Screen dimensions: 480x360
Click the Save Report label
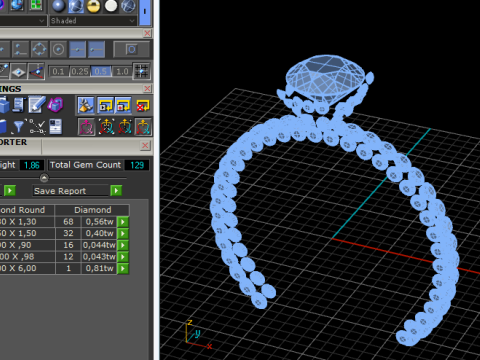(x=60, y=191)
